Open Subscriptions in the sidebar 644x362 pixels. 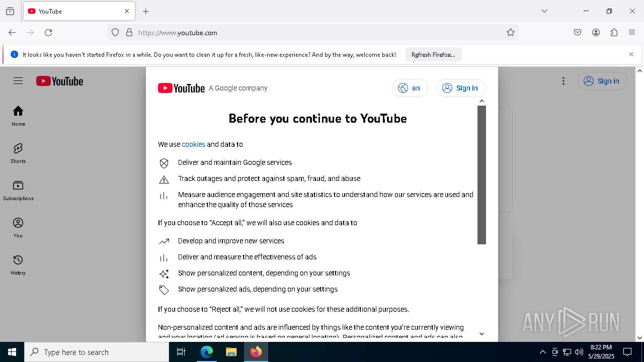click(x=18, y=191)
